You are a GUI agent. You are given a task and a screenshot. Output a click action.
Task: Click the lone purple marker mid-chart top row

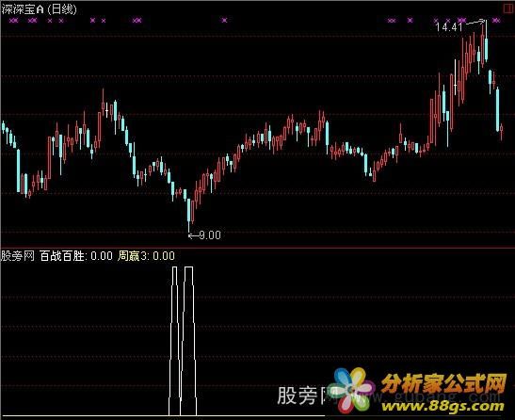[224, 21]
